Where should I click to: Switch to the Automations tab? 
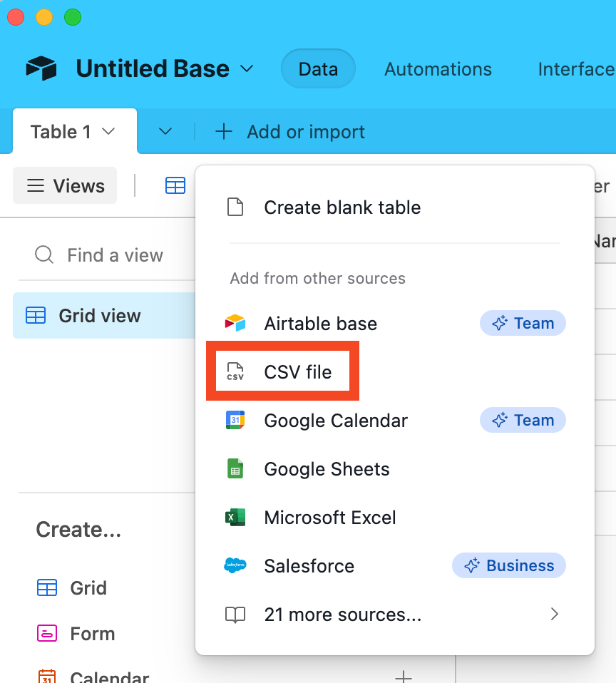pyautogui.click(x=438, y=69)
